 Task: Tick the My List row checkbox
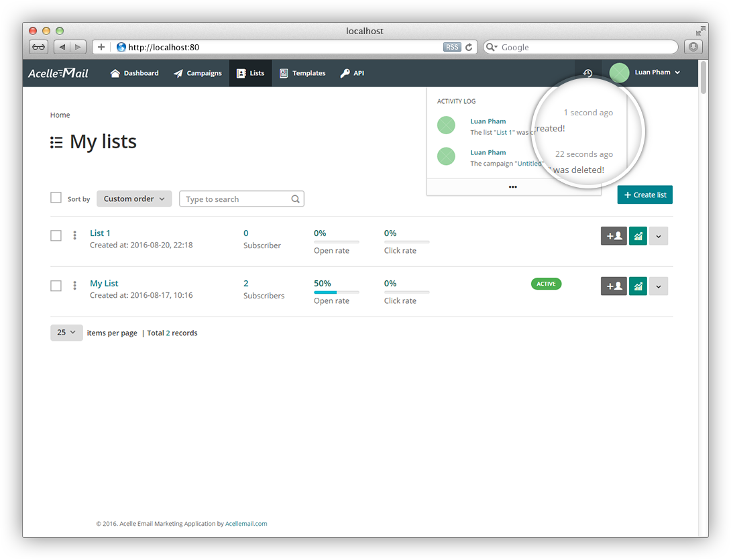[56, 286]
